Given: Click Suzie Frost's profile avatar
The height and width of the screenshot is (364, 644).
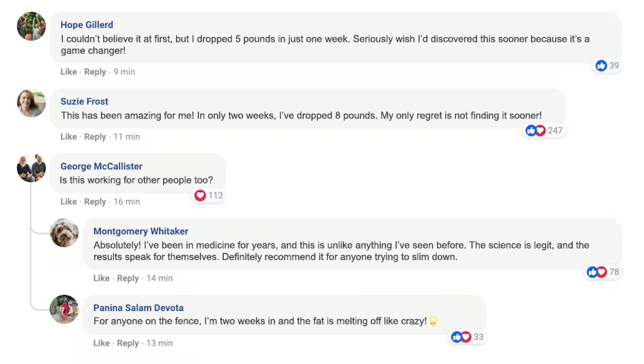Looking at the screenshot, I should [31, 103].
